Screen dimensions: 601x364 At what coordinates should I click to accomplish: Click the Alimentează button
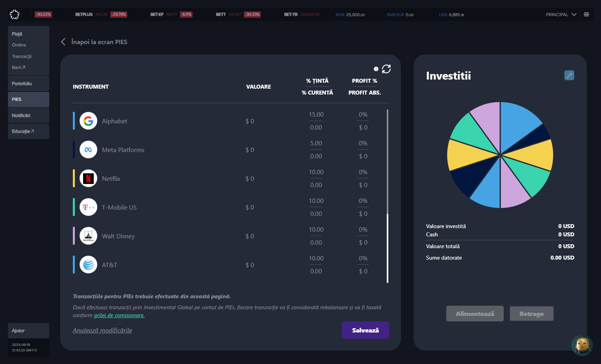[x=475, y=314]
